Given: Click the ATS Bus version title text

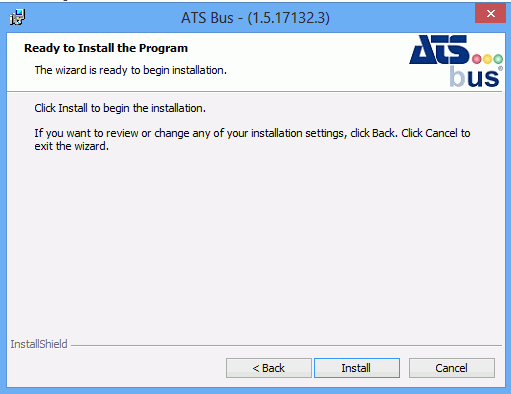Looking at the screenshot, I should [x=255, y=18].
